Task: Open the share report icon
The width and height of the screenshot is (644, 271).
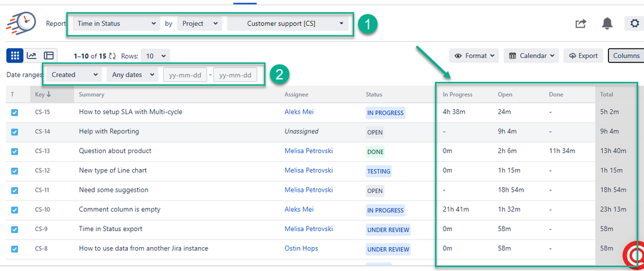Action: tap(580, 24)
